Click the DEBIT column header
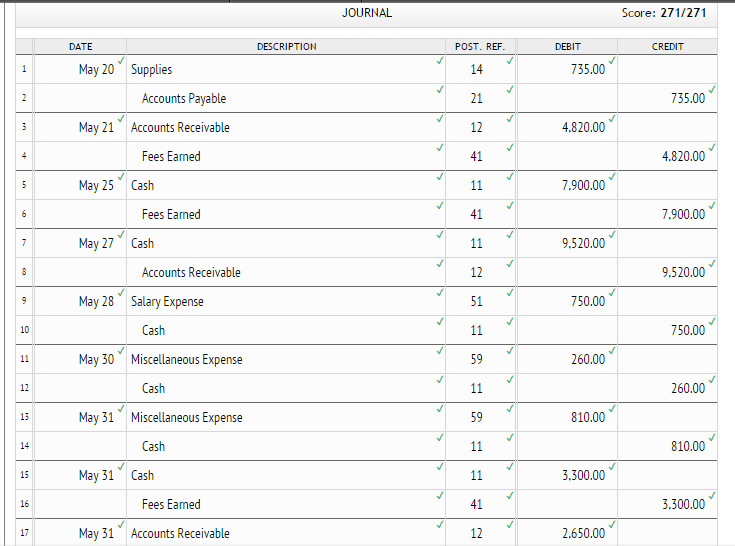 [x=567, y=47]
